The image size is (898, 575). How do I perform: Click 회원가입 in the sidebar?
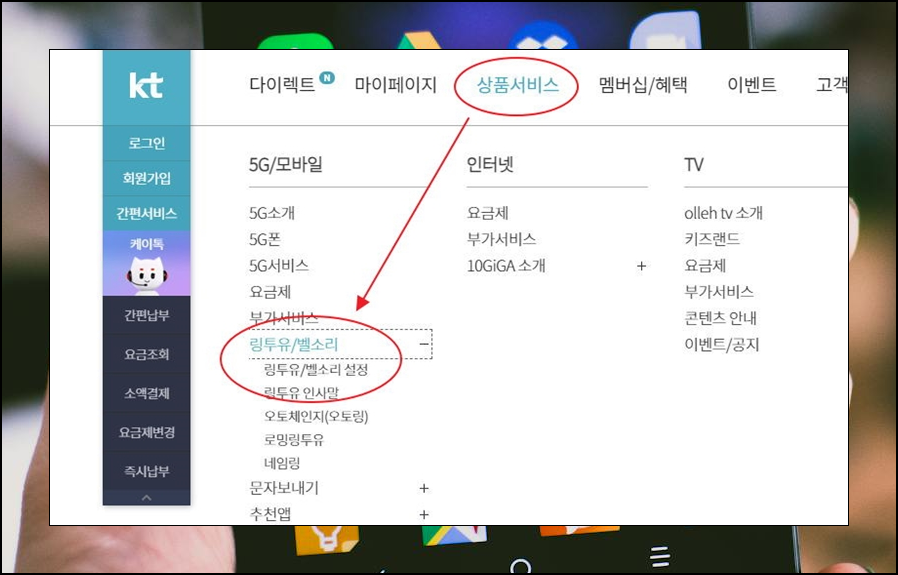(147, 178)
